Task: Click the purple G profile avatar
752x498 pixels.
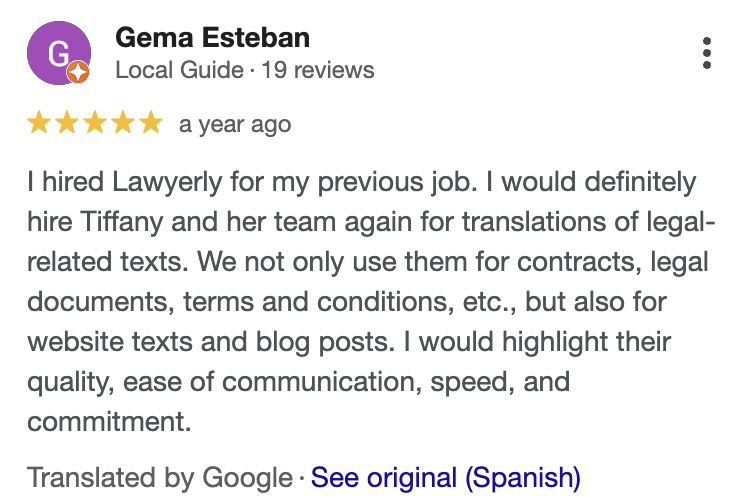Action: [58, 53]
